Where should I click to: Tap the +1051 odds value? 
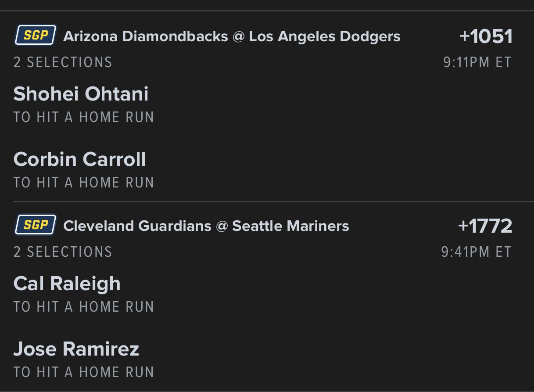pyautogui.click(x=486, y=36)
